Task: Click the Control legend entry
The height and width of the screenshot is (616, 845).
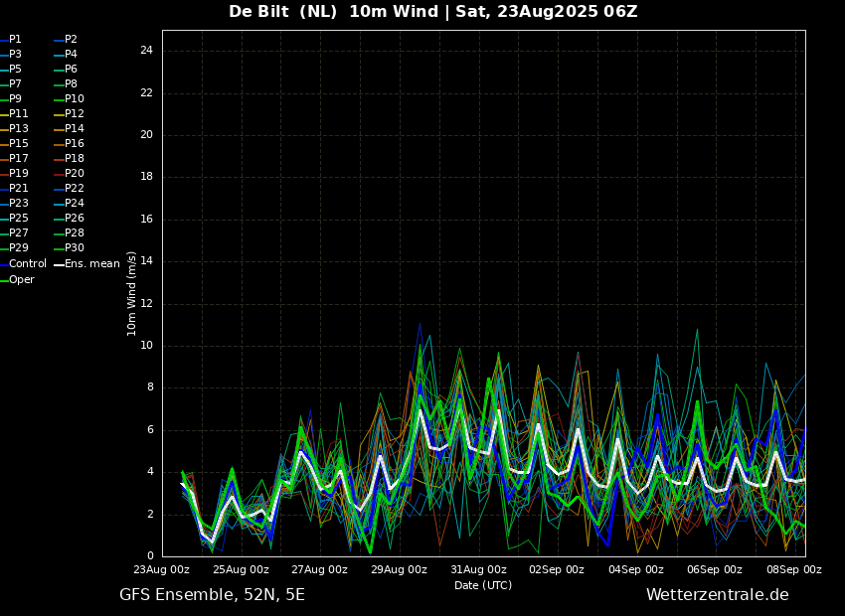Action: pos(27,264)
